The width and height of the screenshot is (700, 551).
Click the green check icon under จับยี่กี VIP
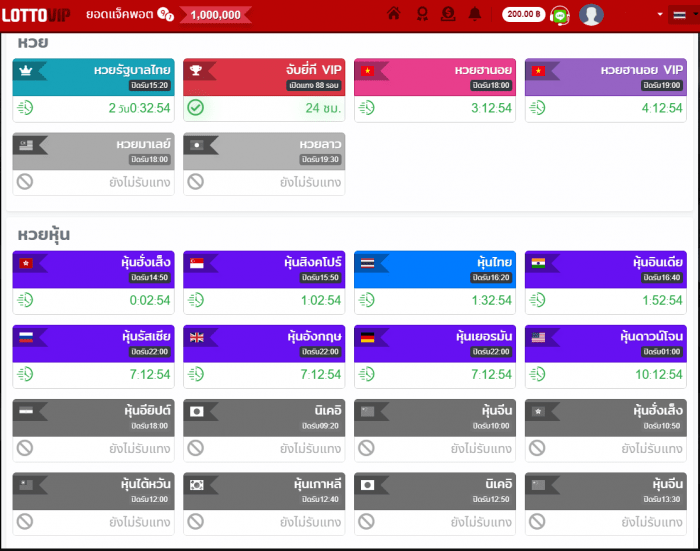pyautogui.click(x=196, y=108)
